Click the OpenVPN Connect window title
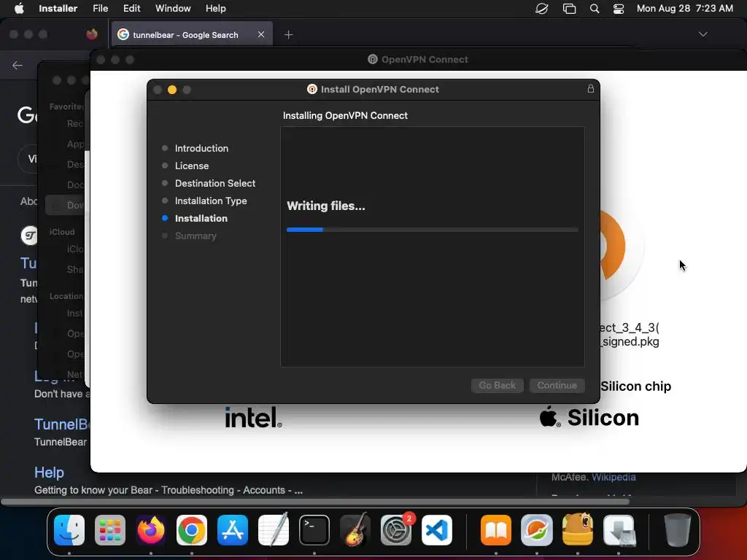 [425, 60]
